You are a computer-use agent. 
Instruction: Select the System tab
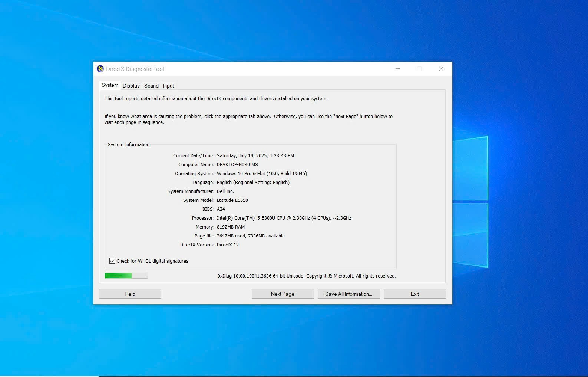tap(110, 85)
